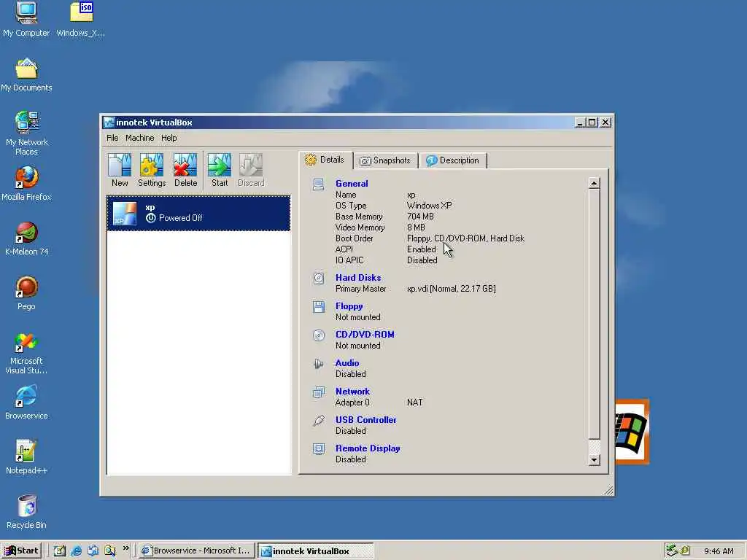Open VM Settings from the toolbar
The image size is (747, 560).
152,170
